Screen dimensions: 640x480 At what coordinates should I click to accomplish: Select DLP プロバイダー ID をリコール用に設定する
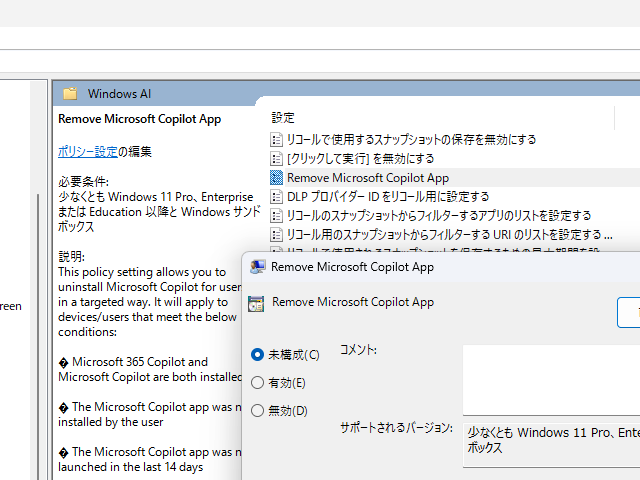(x=388, y=197)
